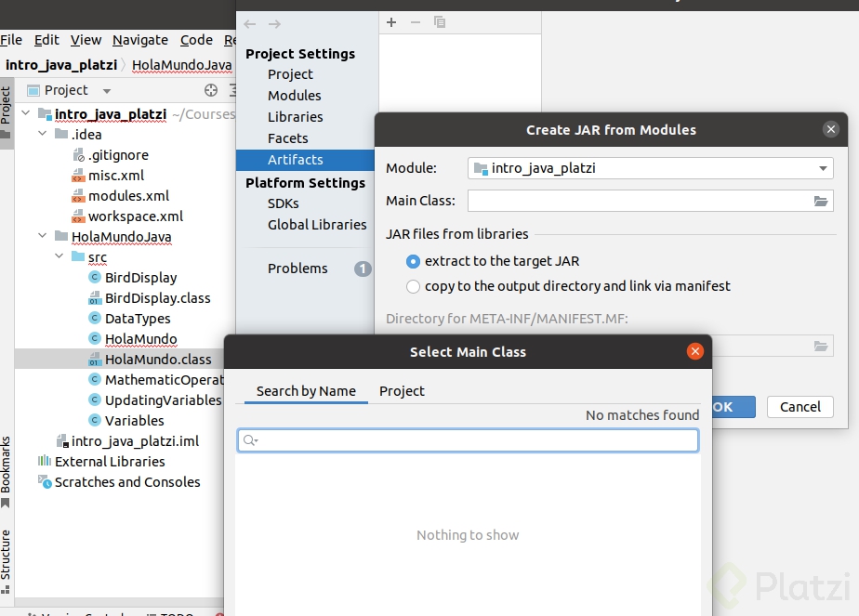Viewport: 859px width, 616px height.
Task: Click intro_java_platzi breadcrumb in navigation bar
Action: pyautogui.click(x=61, y=65)
